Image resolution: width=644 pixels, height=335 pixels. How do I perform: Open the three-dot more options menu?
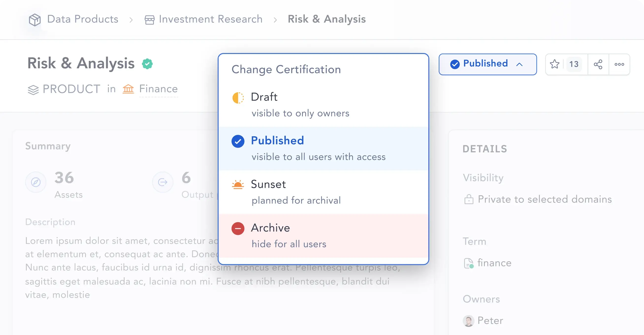tap(619, 64)
